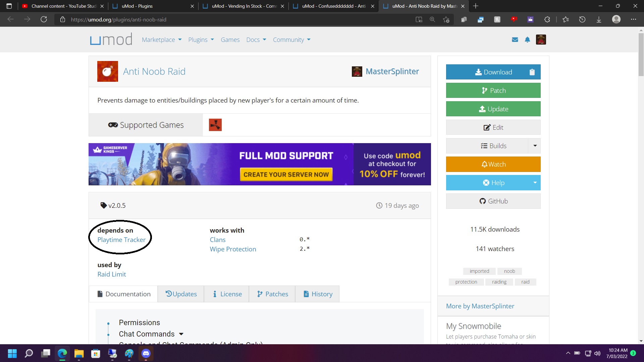Image resolution: width=644 pixels, height=362 pixels.
Task: Visit MasterSplinter's profile link
Action: tap(392, 71)
